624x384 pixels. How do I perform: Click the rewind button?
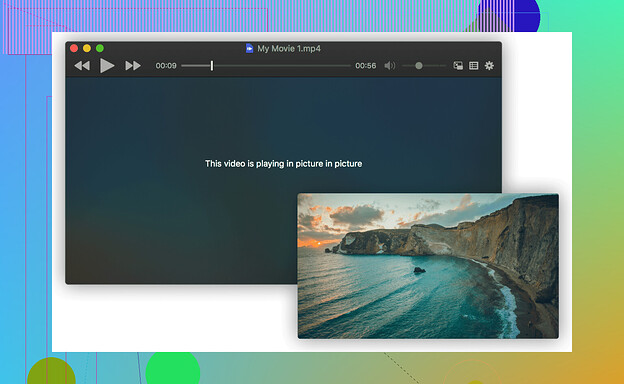(82, 66)
